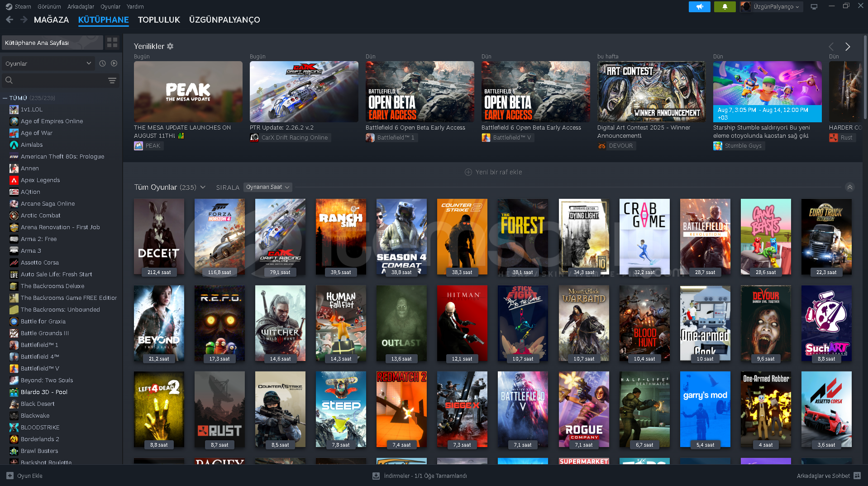
Task: Open the Oynanan Saat sort dropdown
Action: pos(268,187)
